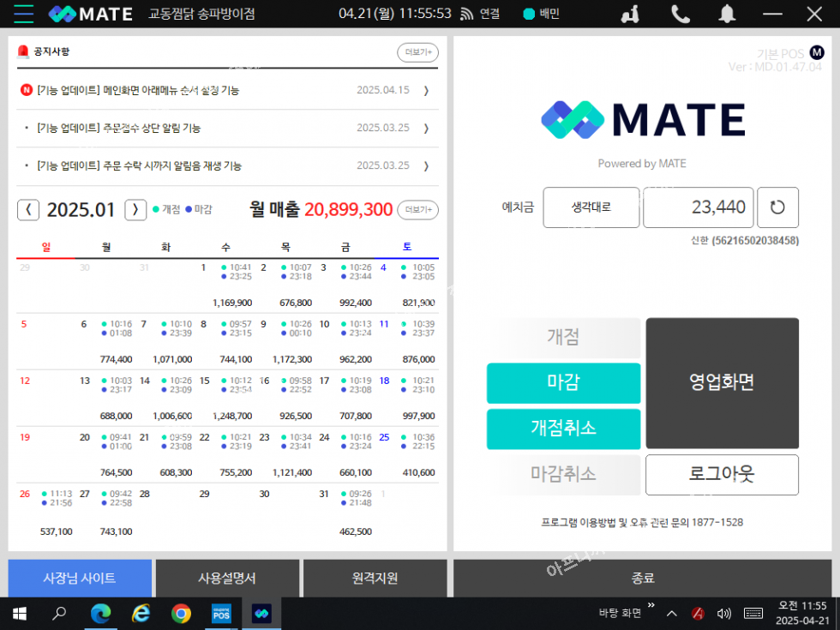Click 더보기 next to 공지사항
The image size is (840, 630).
(417, 52)
